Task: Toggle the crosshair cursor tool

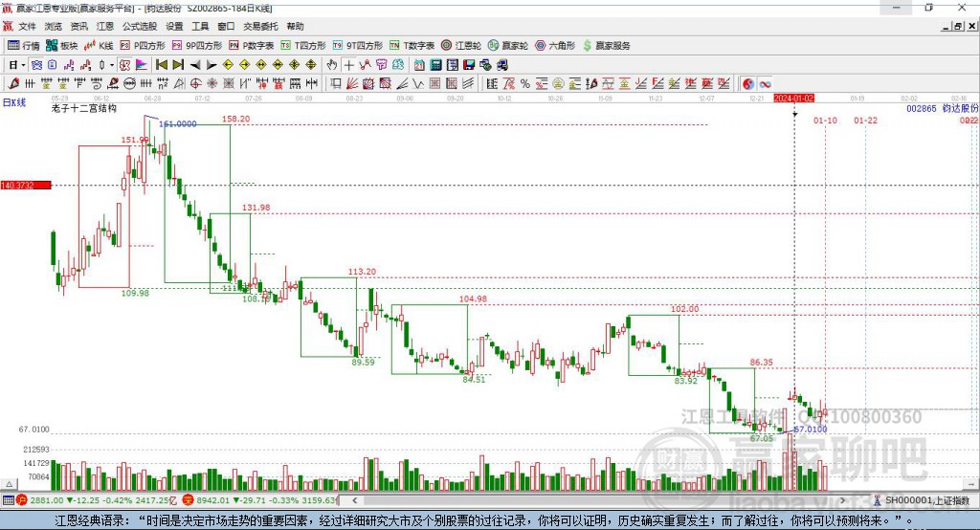Action: click(348, 65)
